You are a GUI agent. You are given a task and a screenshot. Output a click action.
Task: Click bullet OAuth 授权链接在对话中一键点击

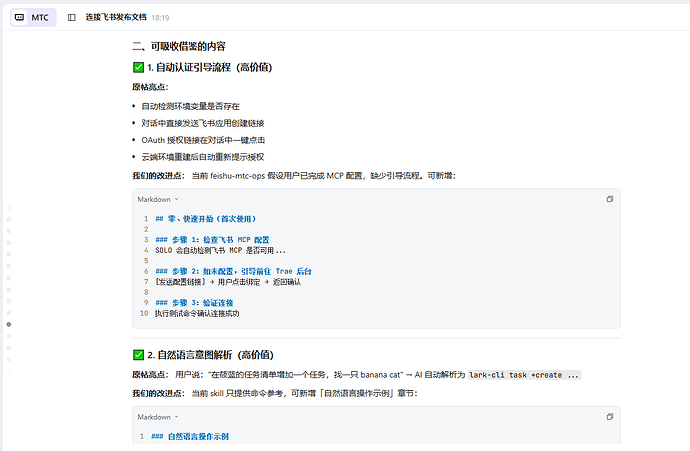click(203, 140)
